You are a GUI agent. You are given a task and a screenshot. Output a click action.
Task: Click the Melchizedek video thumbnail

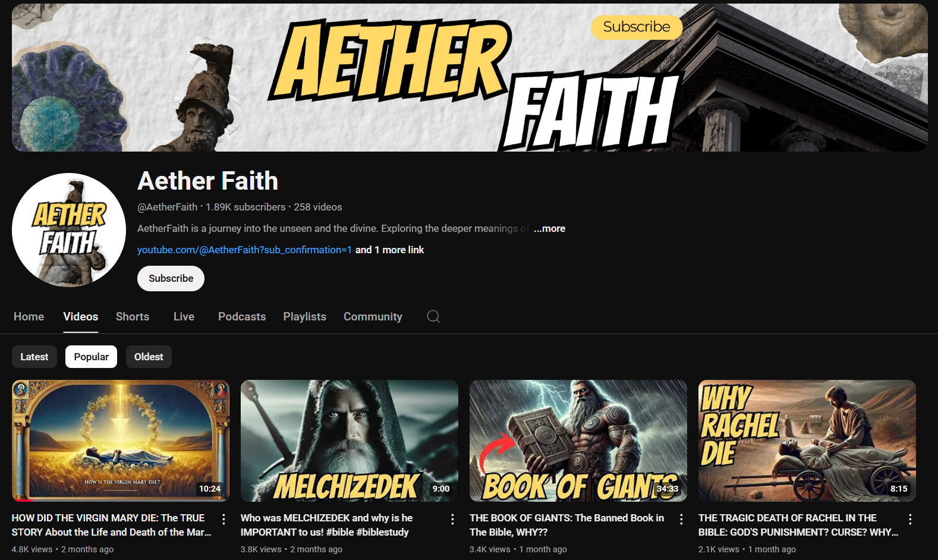[x=349, y=441]
